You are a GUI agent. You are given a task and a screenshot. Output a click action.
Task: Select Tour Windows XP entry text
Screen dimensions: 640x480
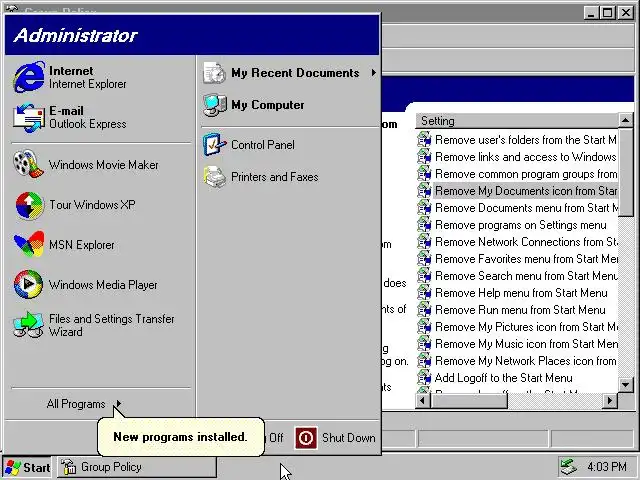click(92, 204)
